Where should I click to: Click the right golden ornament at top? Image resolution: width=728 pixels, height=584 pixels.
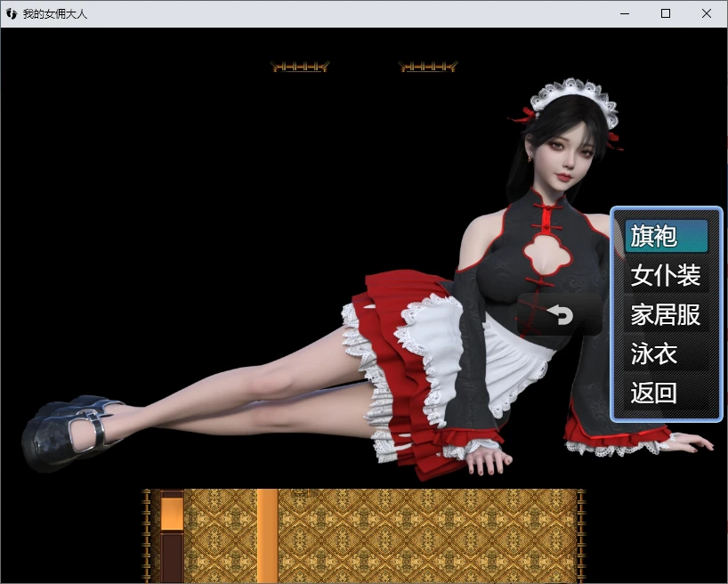pos(428,67)
